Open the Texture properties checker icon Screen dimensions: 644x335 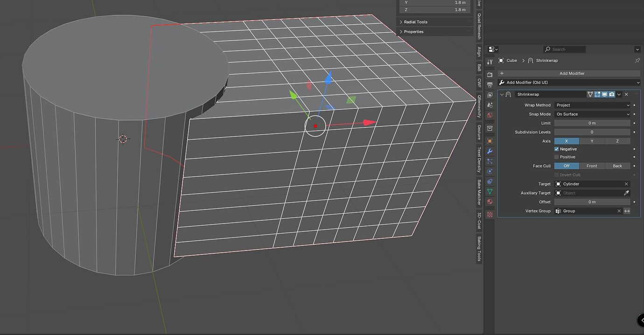click(490, 215)
